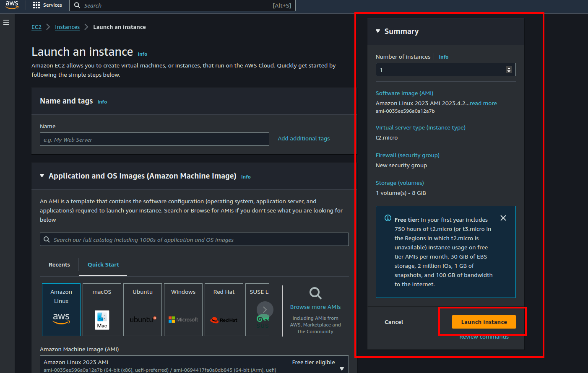Adjust the Number of instances stepper
This screenshot has height=373, width=588.
(509, 70)
